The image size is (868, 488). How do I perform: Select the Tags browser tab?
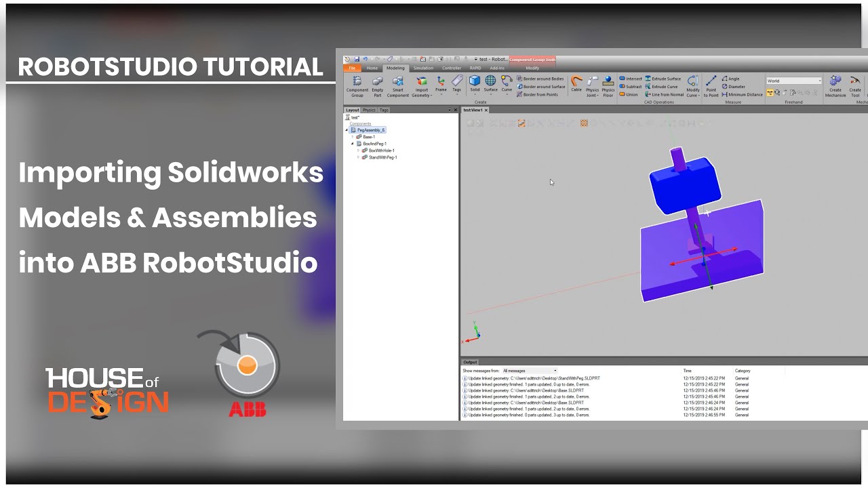tap(384, 110)
